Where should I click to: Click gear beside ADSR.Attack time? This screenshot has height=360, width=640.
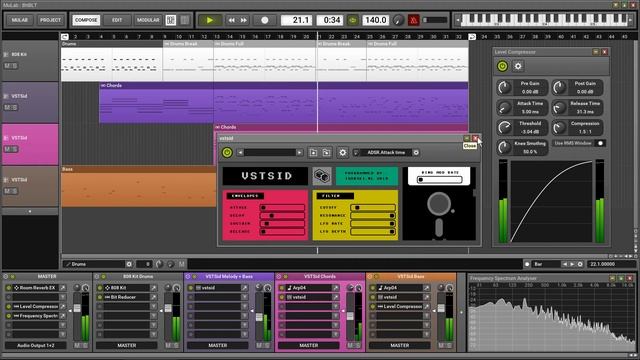[416, 153]
